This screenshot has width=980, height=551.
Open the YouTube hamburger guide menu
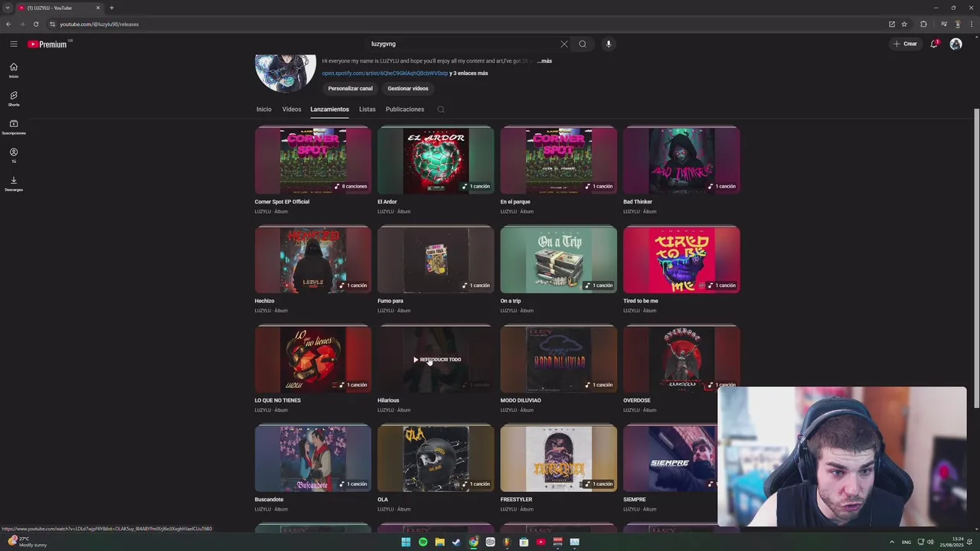pos(14,44)
